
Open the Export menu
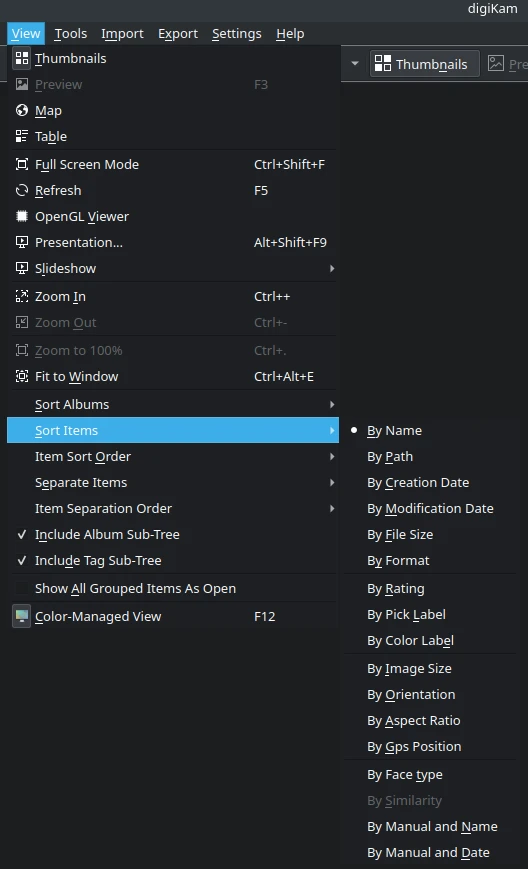click(178, 34)
